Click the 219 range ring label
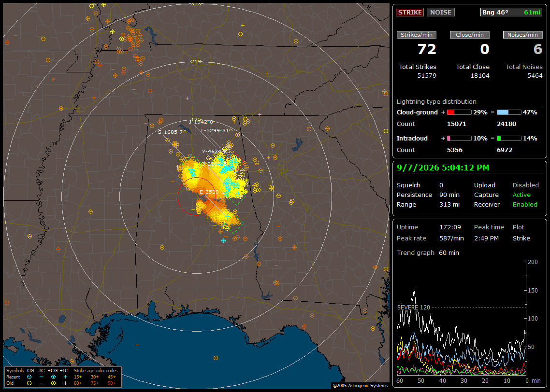 [x=196, y=62]
